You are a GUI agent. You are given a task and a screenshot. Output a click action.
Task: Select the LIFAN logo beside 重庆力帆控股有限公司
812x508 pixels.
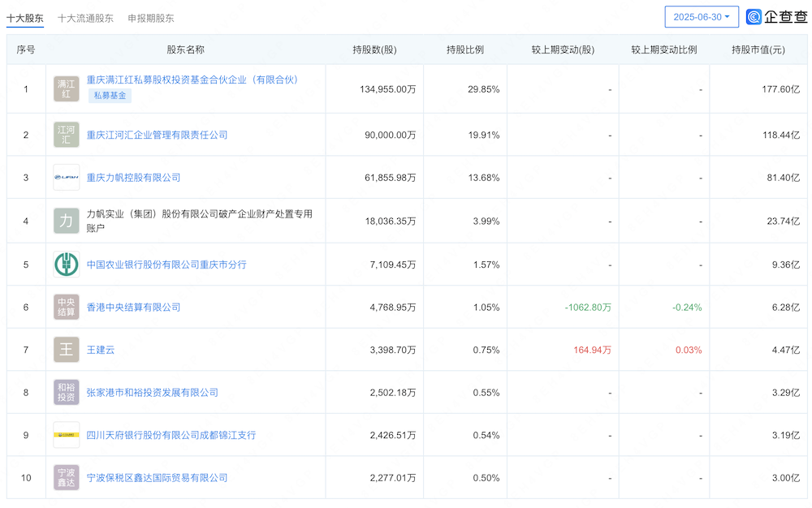click(x=66, y=177)
